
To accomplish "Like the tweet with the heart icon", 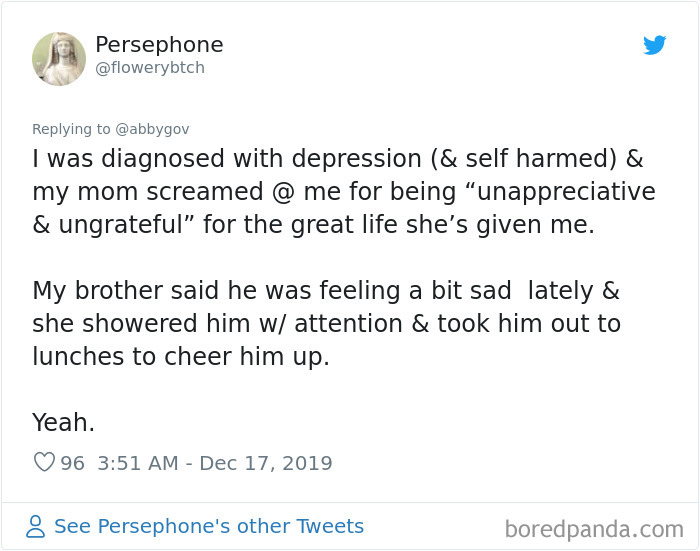I will pos(44,463).
